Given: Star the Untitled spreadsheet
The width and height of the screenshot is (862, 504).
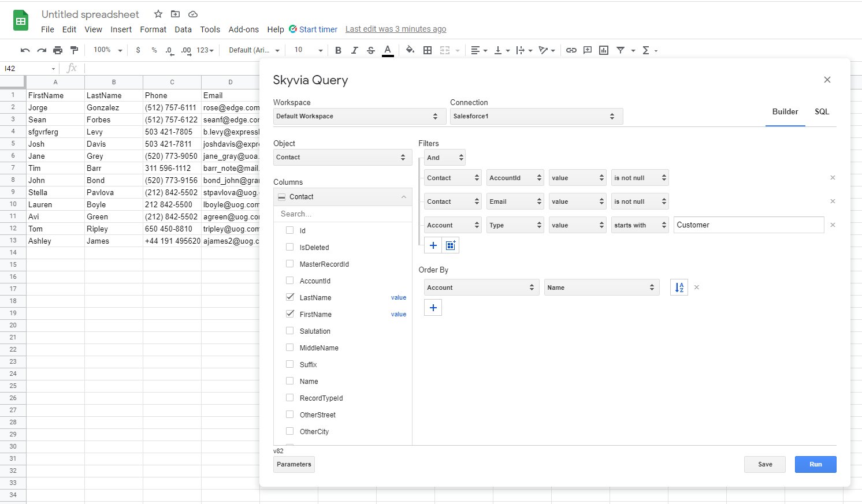Looking at the screenshot, I should (158, 14).
